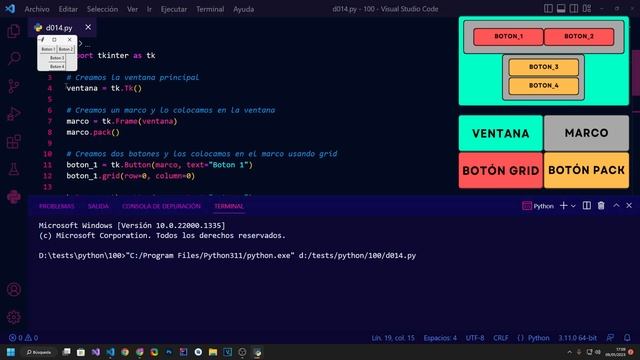Toggle the primary side bar layout icon
Image resolution: width=640 pixels, height=360 pixels.
pos(548,9)
